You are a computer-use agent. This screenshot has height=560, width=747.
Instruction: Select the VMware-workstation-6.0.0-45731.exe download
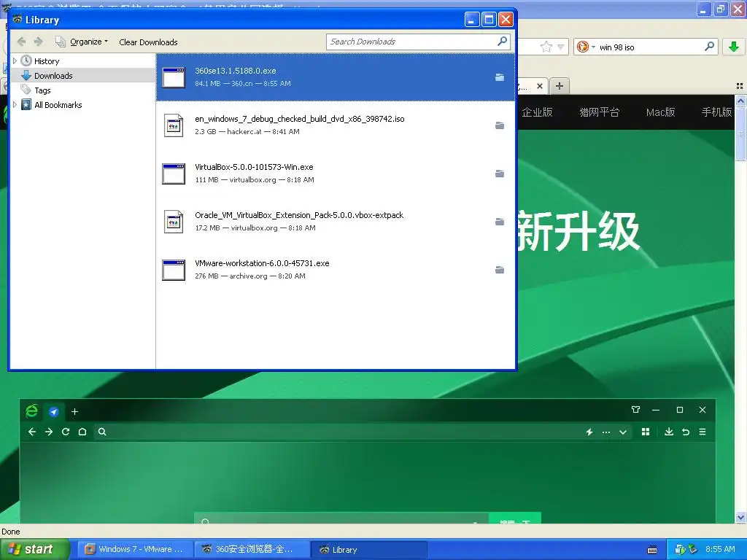pos(336,270)
